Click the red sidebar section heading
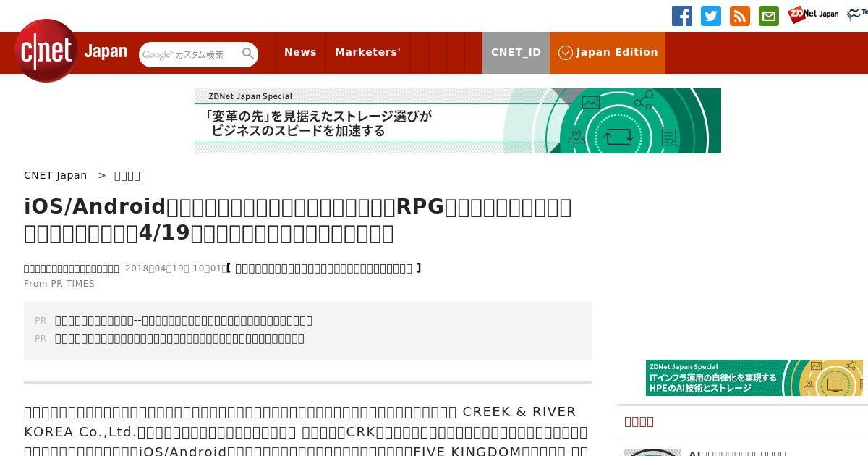Image resolution: width=868 pixels, height=456 pixels. 639,421
